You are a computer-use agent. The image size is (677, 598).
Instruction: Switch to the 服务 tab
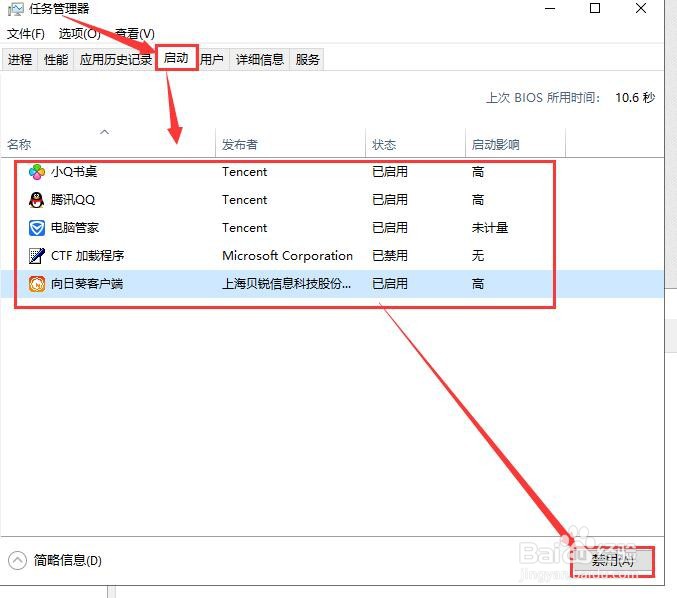(x=307, y=59)
